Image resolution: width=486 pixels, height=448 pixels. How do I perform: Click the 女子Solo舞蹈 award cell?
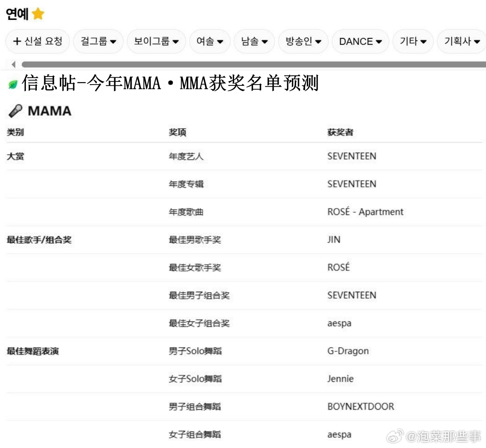[195, 379]
